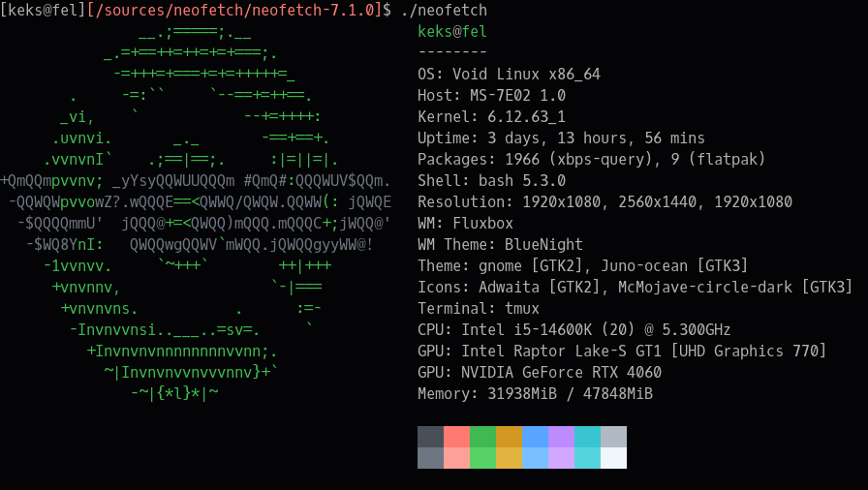Image resolution: width=868 pixels, height=490 pixels.
Task: Click the GPU: NVIDIA GeForce RTX 4060 line
Action: (539, 372)
